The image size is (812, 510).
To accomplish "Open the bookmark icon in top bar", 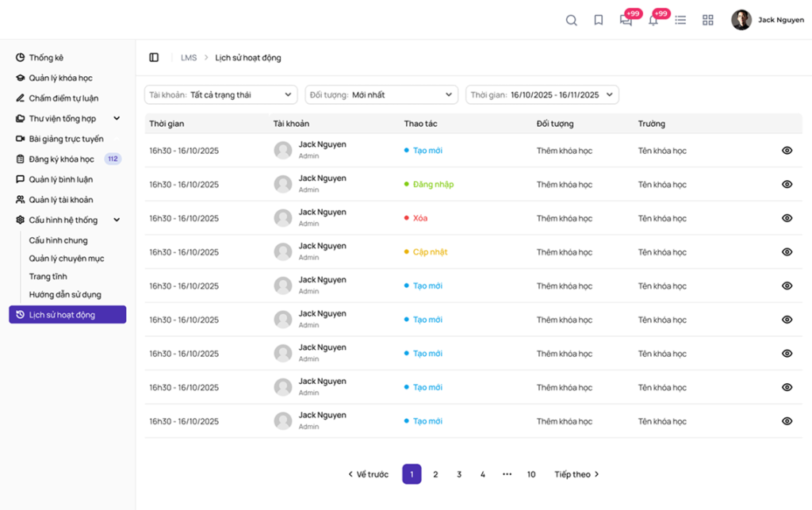I will 599,21.
